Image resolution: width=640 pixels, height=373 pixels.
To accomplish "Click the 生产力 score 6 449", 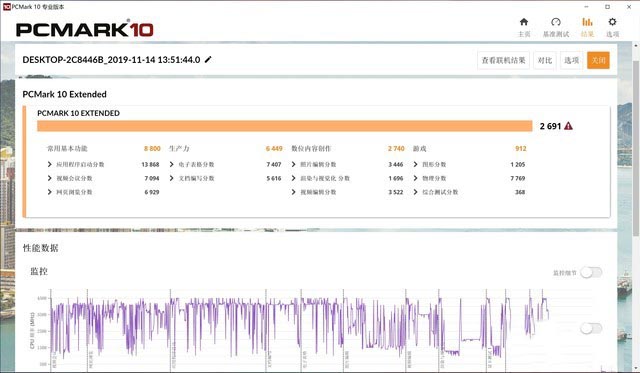I will pyautogui.click(x=274, y=149).
